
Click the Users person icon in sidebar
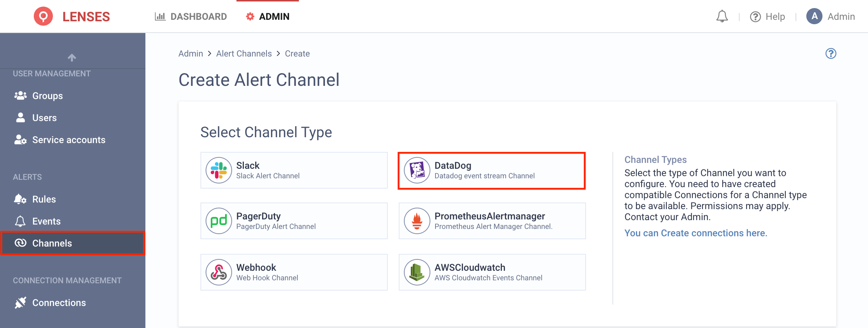coord(21,118)
